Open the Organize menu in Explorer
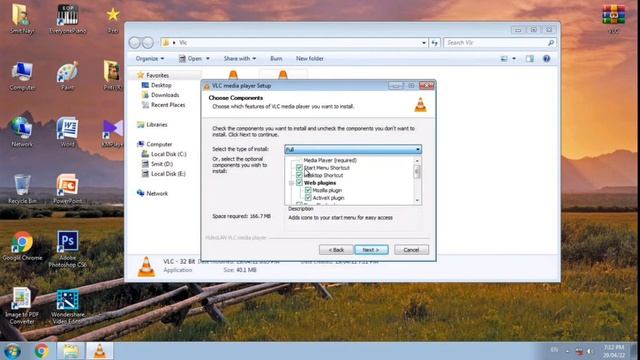The height and width of the screenshot is (360, 640). 150,59
